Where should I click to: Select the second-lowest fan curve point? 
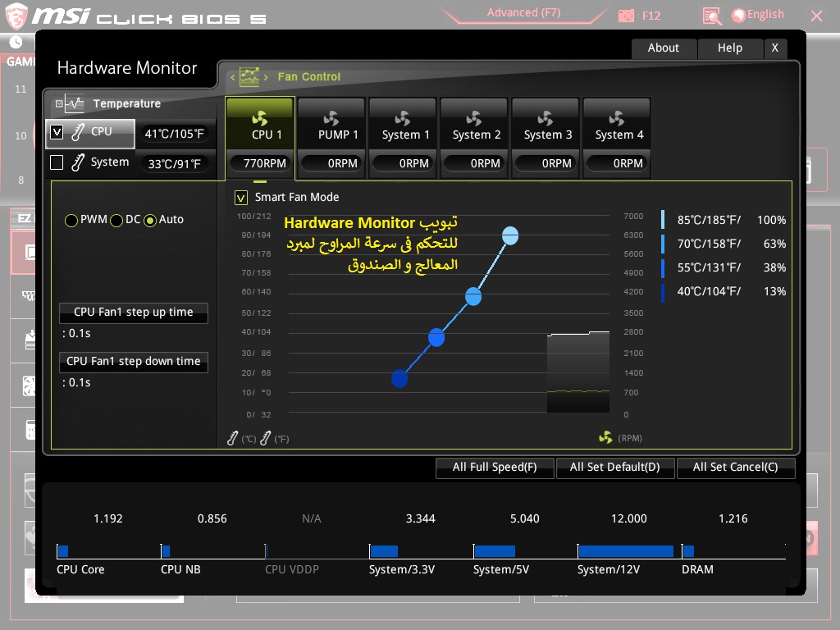coord(436,337)
